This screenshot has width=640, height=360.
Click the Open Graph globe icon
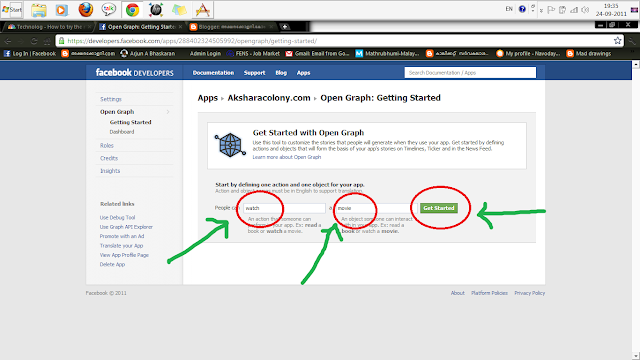coord(230,145)
